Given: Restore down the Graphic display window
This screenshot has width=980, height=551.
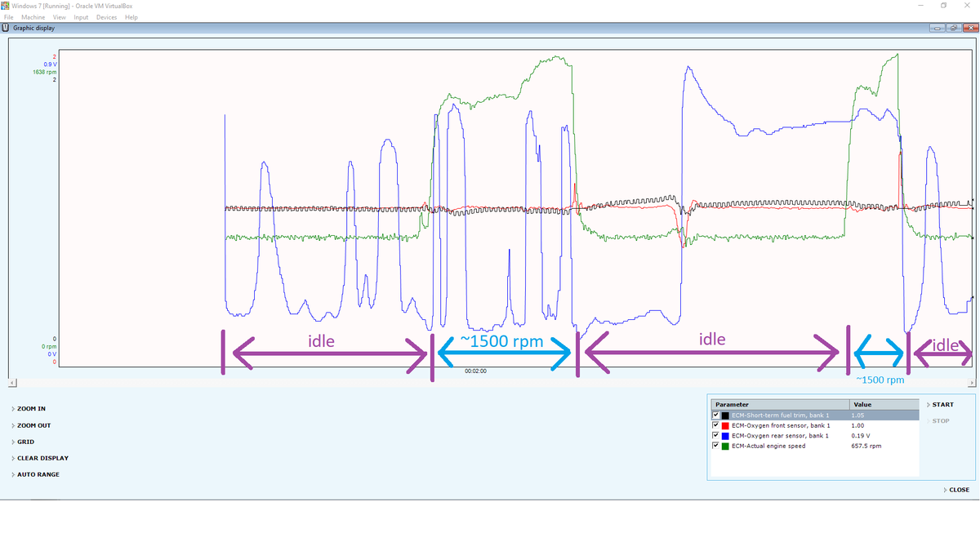Looking at the screenshot, I should point(952,28).
